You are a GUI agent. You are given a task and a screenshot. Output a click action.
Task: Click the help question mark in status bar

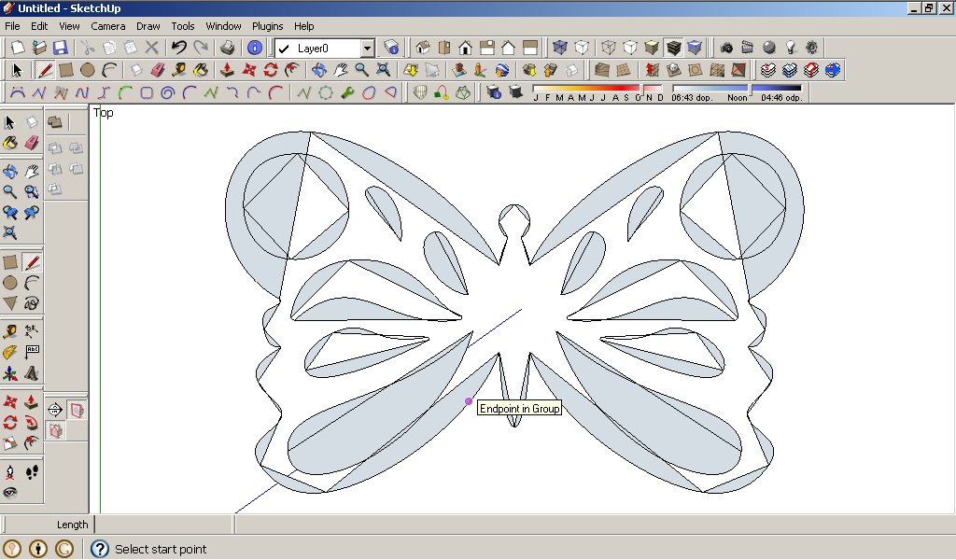click(100, 549)
